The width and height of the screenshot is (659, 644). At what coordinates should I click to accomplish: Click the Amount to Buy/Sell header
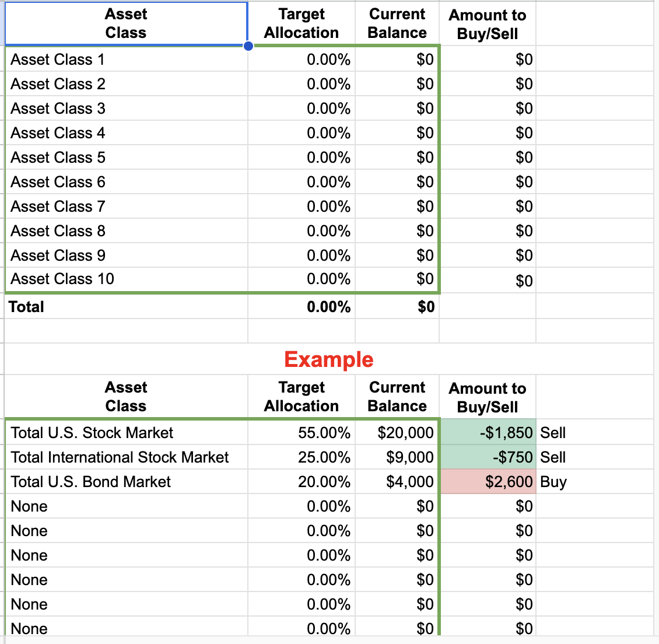(487, 23)
